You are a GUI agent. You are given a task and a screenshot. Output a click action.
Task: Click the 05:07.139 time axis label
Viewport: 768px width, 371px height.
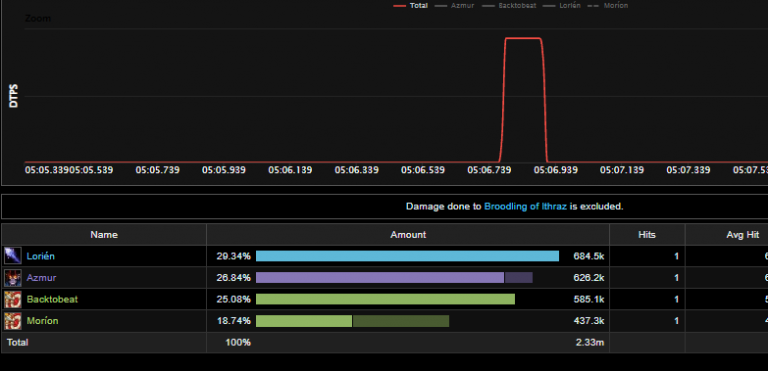click(622, 170)
